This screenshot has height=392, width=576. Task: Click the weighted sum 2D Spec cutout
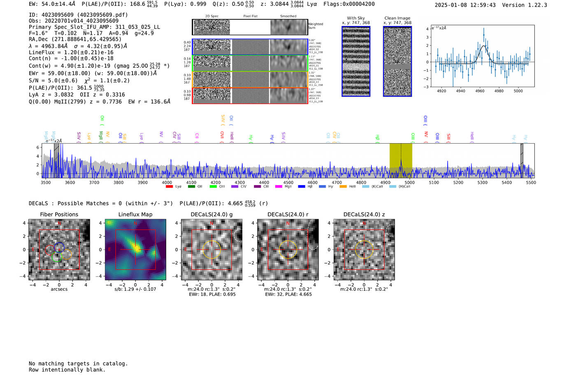coord(211,27)
